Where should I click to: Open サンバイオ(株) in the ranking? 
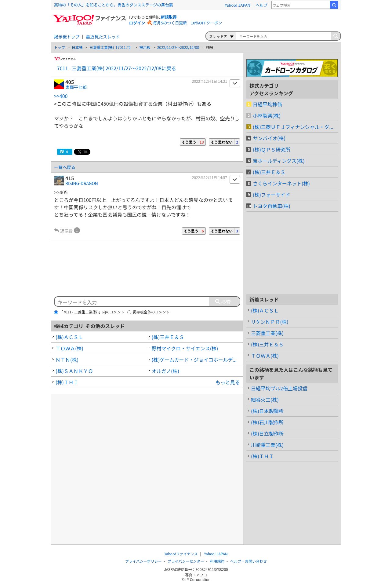[269, 138]
